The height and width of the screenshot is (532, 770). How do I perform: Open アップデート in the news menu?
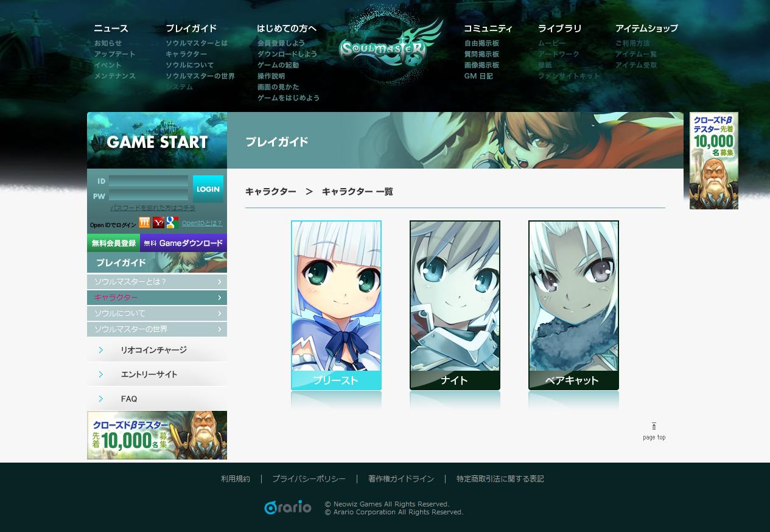[x=114, y=54]
